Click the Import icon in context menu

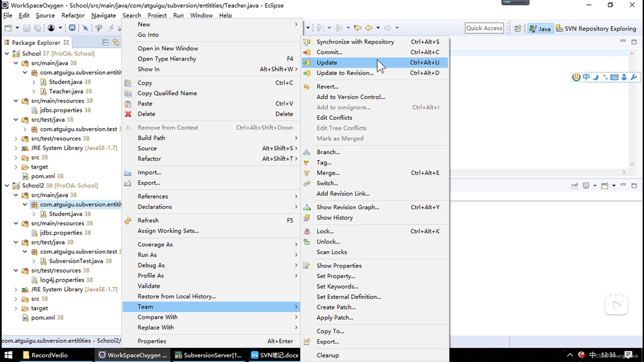tap(128, 173)
